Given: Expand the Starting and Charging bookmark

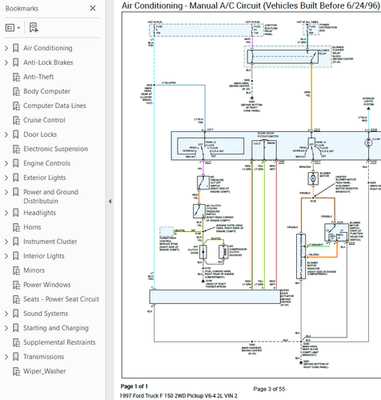Looking at the screenshot, I should point(6,328).
